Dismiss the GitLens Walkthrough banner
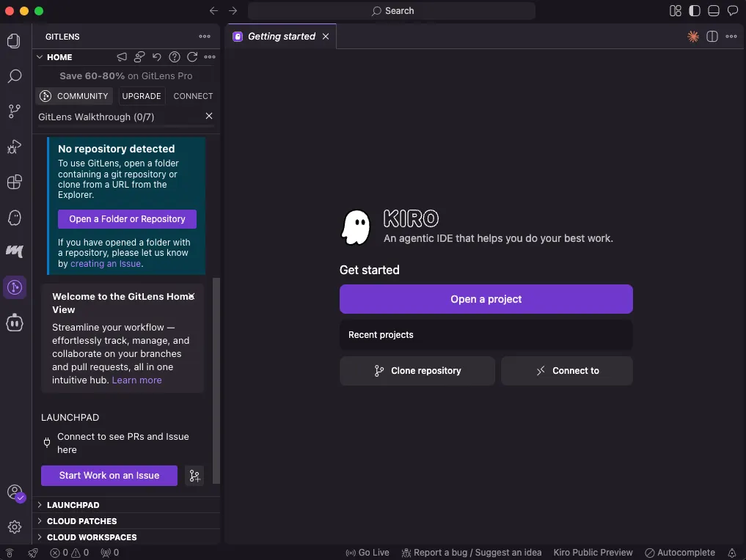This screenshot has width=746, height=560. pyautogui.click(x=209, y=116)
